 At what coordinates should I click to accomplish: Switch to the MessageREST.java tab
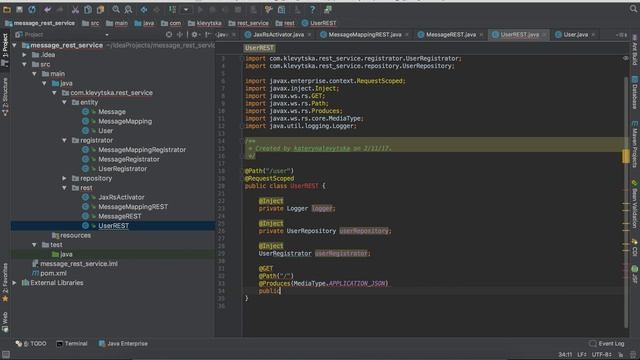pyautogui.click(x=451, y=35)
